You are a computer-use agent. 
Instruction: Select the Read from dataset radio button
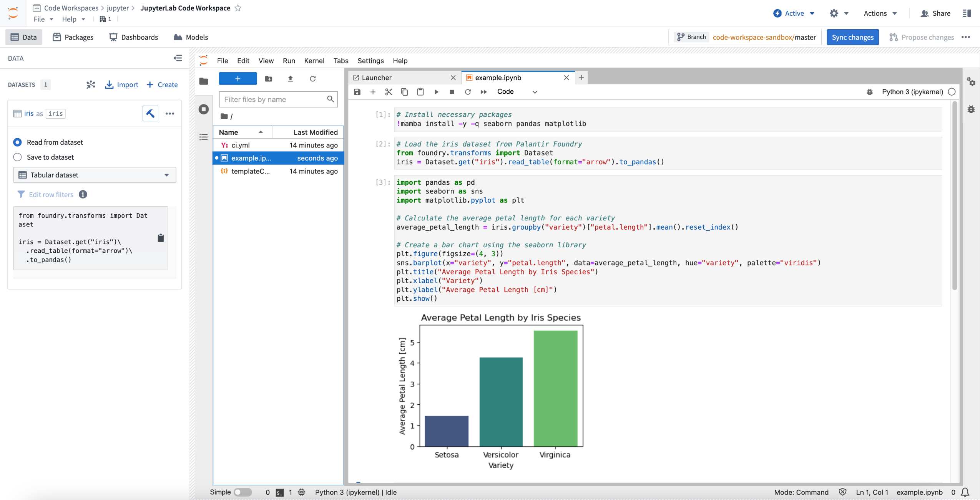17,142
